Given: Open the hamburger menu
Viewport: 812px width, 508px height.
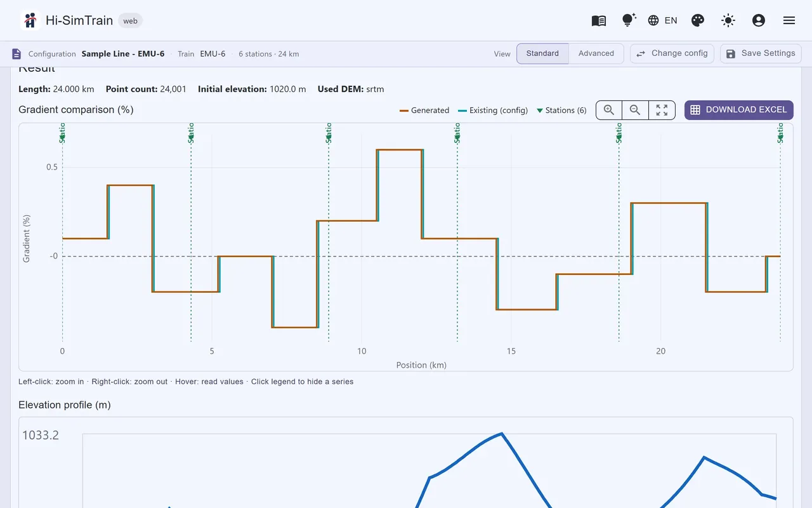Looking at the screenshot, I should [789, 20].
